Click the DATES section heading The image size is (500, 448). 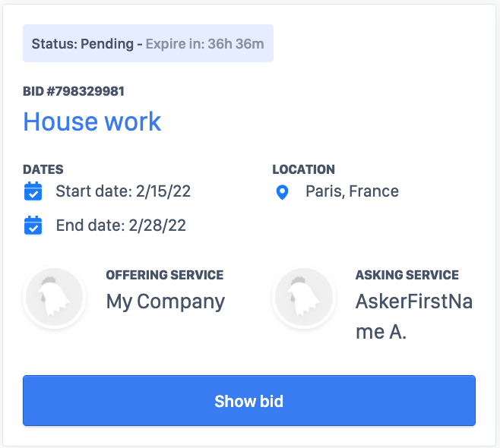pos(43,170)
